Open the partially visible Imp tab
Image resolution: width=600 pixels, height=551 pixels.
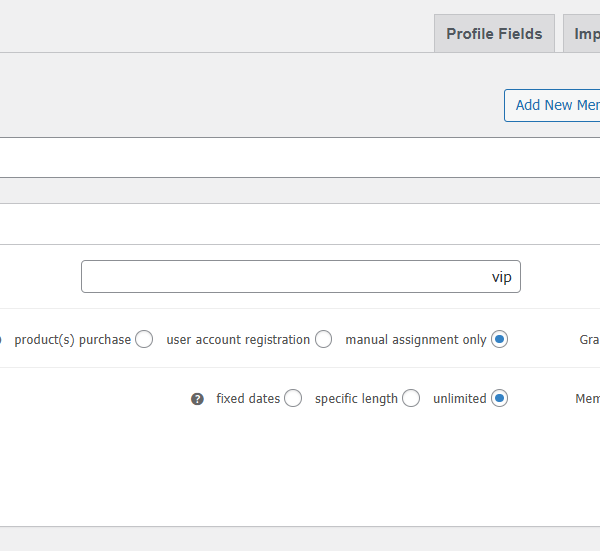point(584,34)
